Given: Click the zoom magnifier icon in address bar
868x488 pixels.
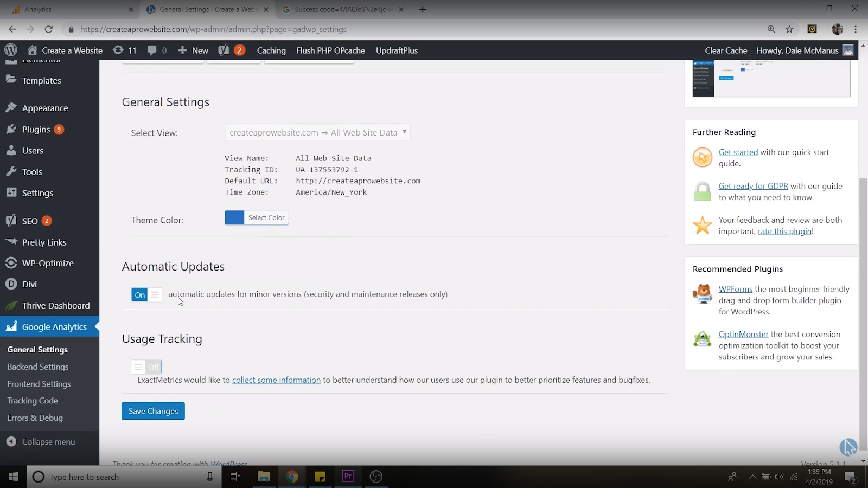Looking at the screenshot, I should (771, 29).
